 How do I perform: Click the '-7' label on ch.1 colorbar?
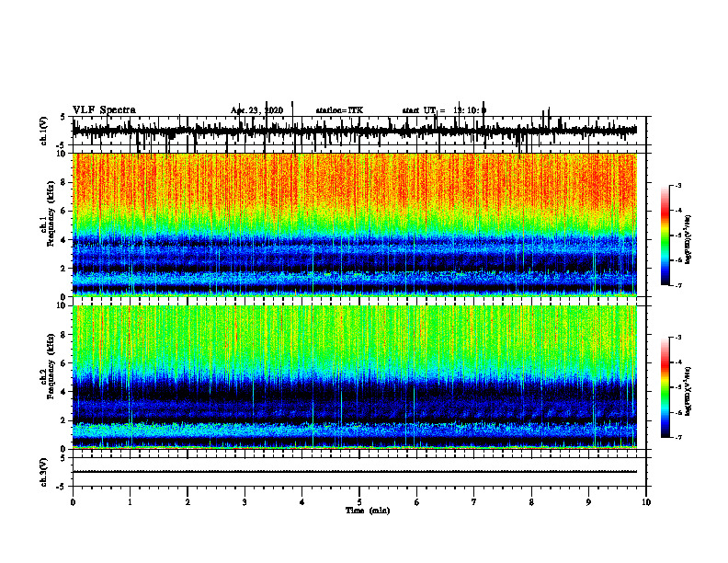click(678, 285)
